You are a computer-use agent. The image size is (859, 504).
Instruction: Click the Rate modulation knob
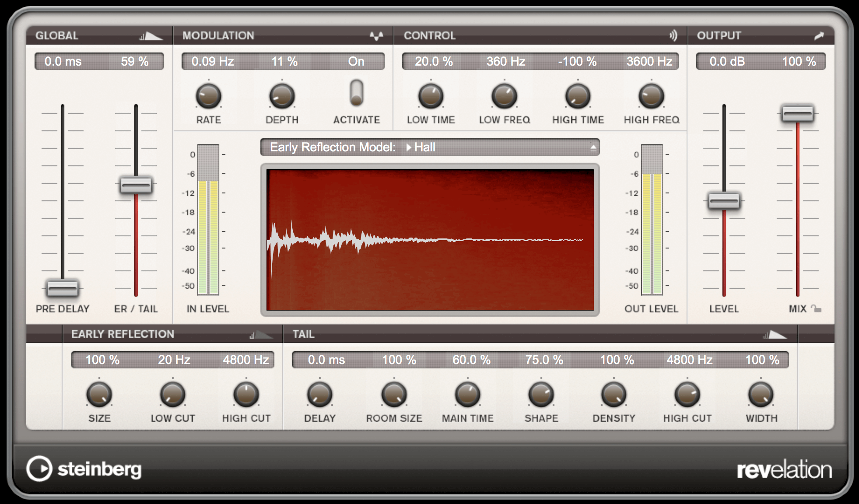pyautogui.click(x=208, y=96)
